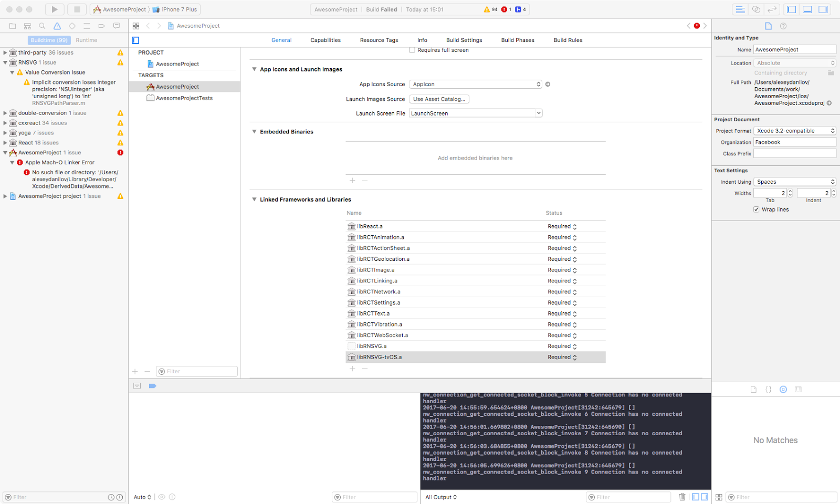840x504 pixels.
Task: Collapse the RNSVG issue group
Action: pyautogui.click(x=5, y=62)
